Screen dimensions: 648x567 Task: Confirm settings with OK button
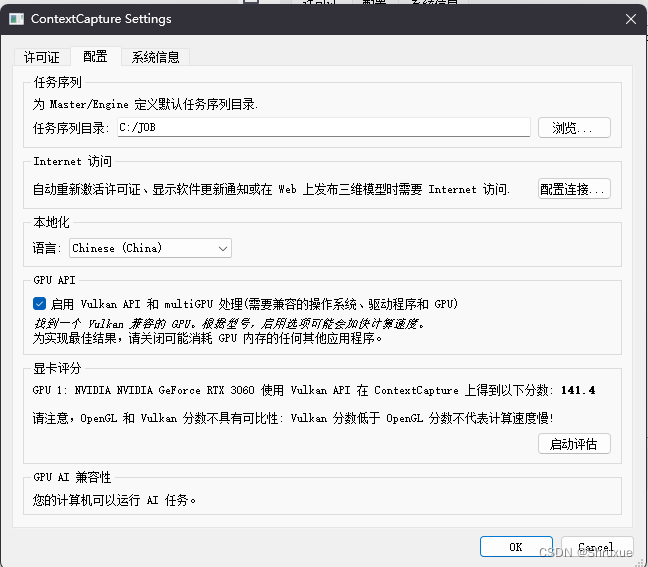pos(516,547)
